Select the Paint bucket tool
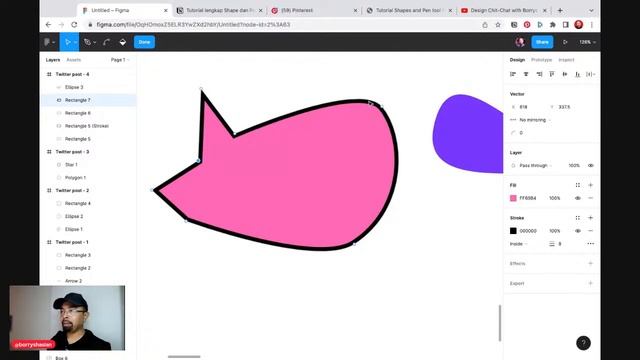The height and width of the screenshot is (360, 640). pyautogui.click(x=122, y=42)
